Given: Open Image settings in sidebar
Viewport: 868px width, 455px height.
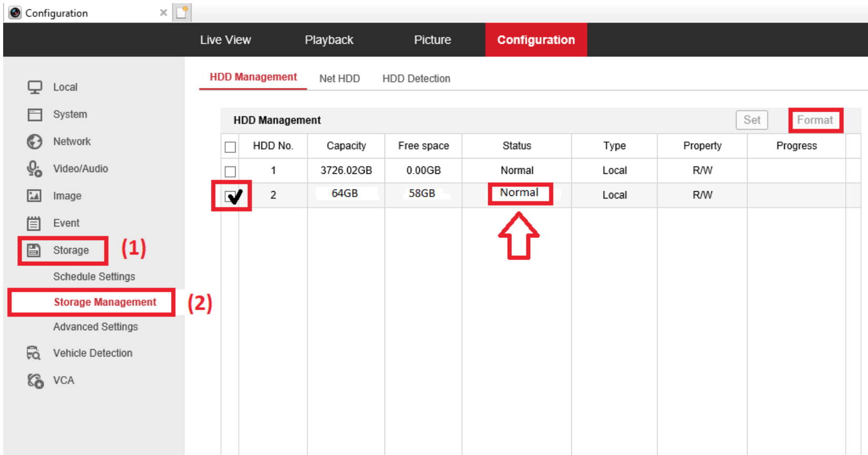Looking at the screenshot, I should tap(67, 196).
